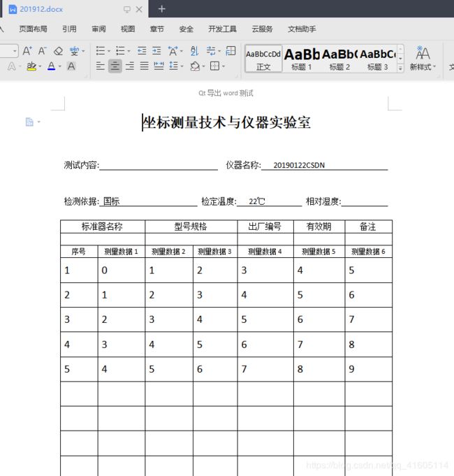Screen dimensions: 454x476
Task: Open the 文档助手 tab
Action: (302, 29)
